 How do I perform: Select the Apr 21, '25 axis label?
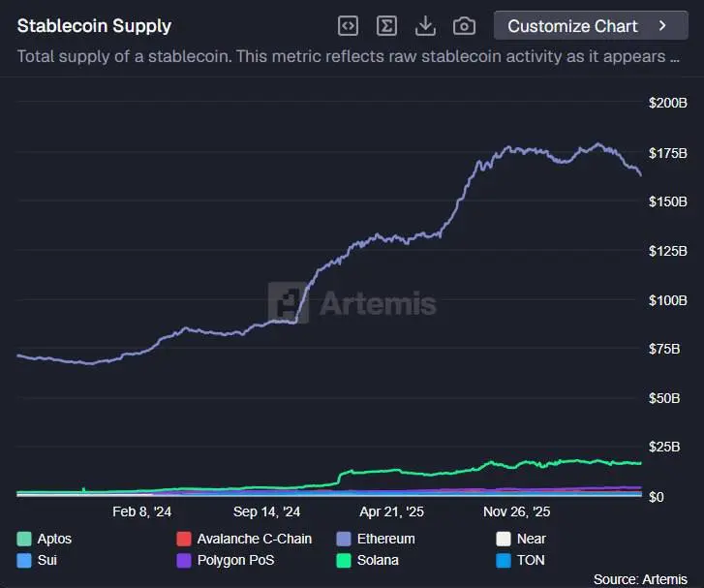pyautogui.click(x=391, y=511)
